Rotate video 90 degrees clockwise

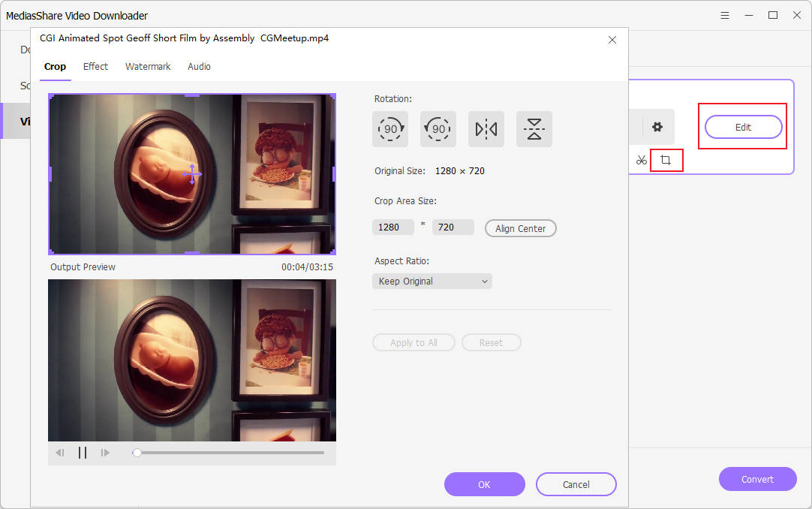390,129
